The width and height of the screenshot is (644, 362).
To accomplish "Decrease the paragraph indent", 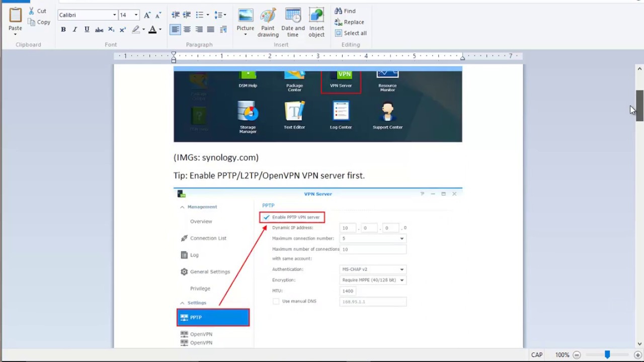I will tap(175, 15).
